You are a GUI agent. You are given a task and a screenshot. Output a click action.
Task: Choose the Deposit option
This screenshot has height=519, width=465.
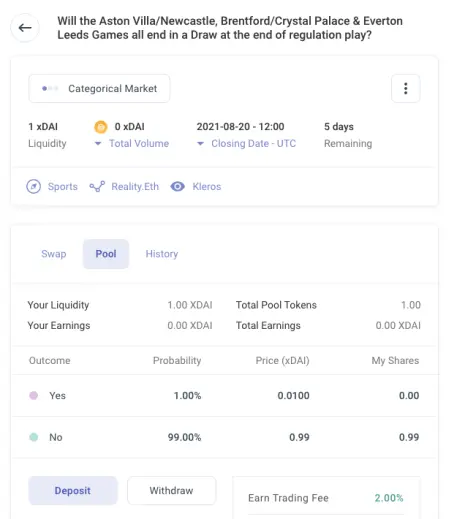click(73, 491)
